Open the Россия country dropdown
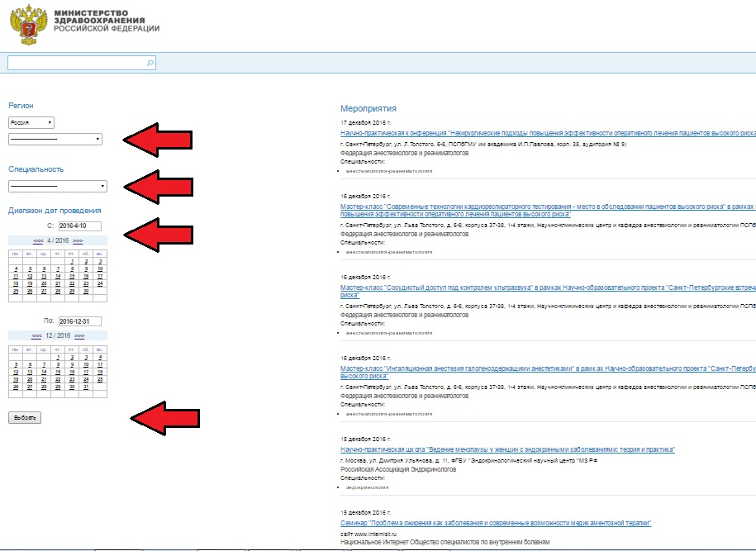Screen dimensions: 756x551 tap(31, 122)
